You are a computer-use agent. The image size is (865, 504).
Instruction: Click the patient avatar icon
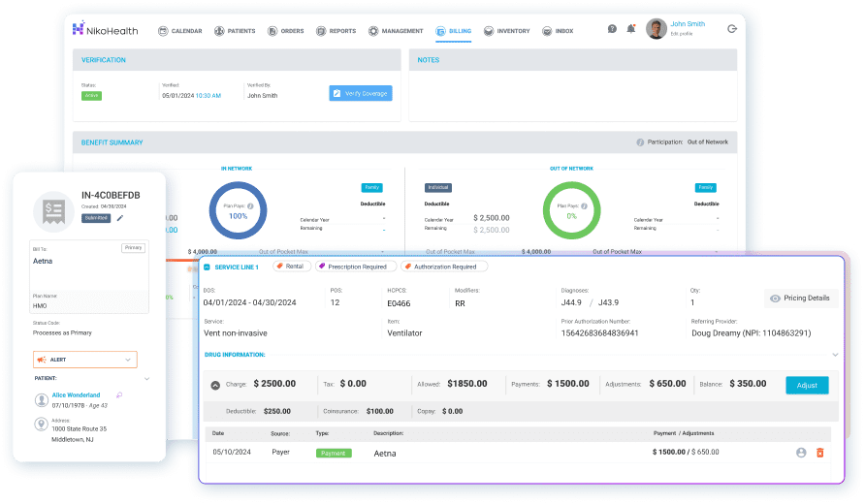point(42,400)
